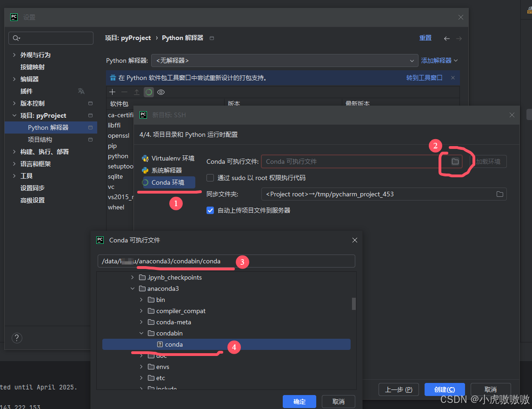Select Virtualenv 环境 option
The height and width of the screenshot is (409, 532).
pos(168,158)
